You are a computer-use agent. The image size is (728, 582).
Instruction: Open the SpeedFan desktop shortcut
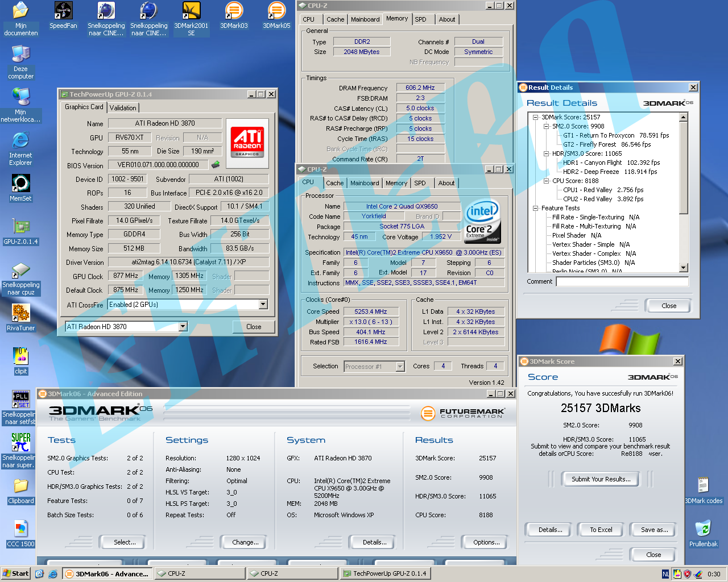pos(63,15)
